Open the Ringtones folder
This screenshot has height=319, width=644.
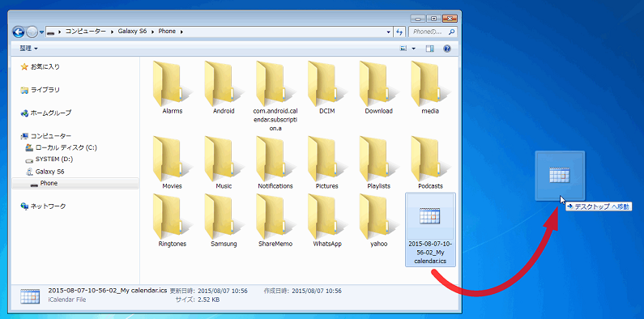coord(172,221)
